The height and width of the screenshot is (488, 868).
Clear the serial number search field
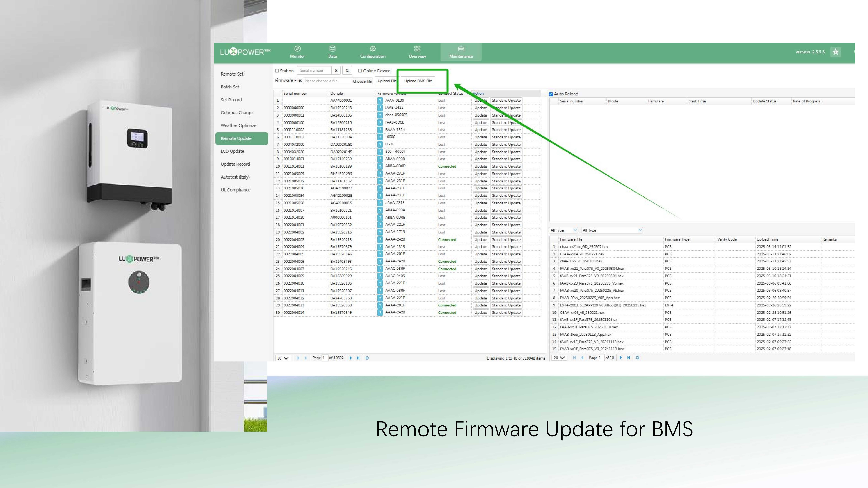[336, 70]
